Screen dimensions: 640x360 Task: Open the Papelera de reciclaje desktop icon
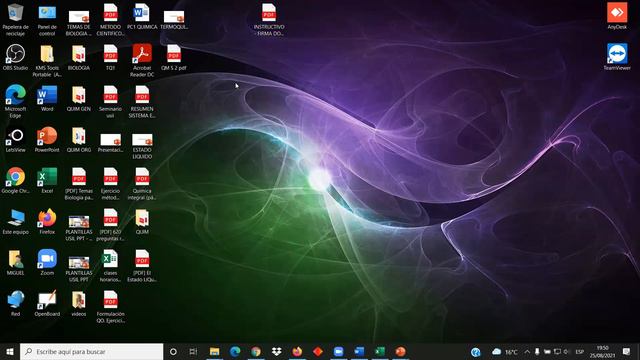click(16, 19)
